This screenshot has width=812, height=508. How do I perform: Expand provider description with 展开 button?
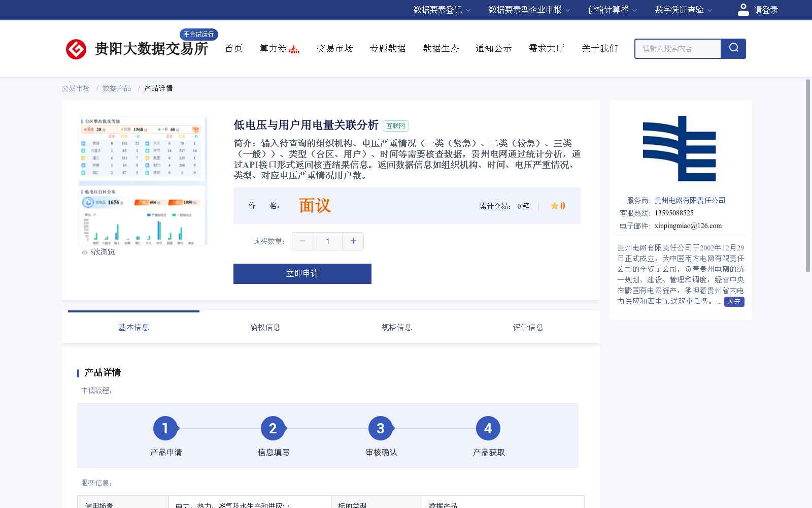(734, 302)
